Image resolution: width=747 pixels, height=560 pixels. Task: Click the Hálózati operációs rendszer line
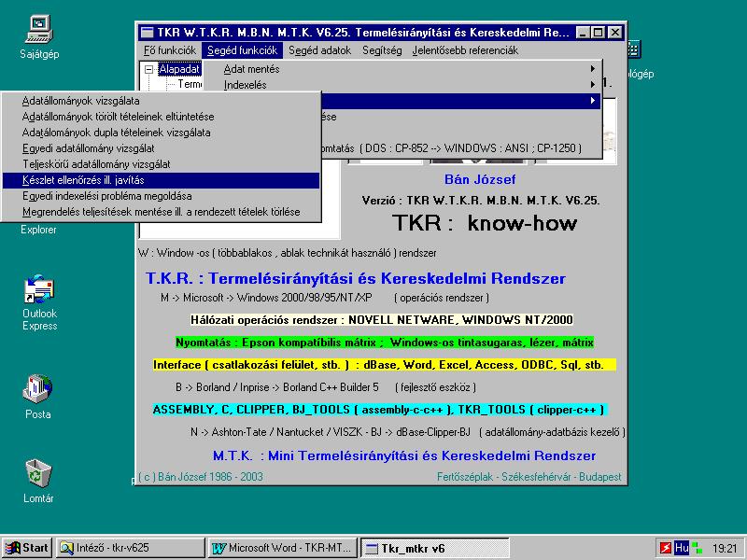coord(382,319)
